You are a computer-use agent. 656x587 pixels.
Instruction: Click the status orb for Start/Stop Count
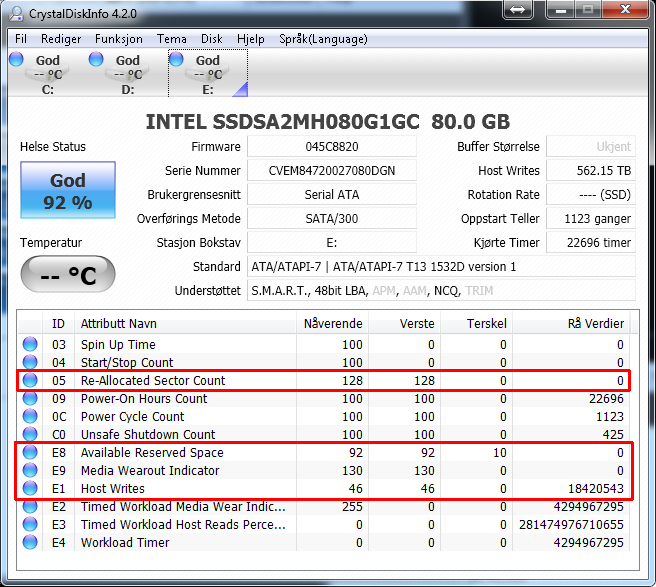(30, 362)
